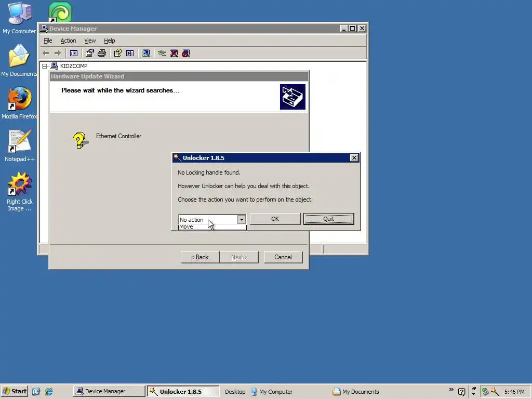Click Back arrow in Device Manager toolbar
This screenshot has height=399, width=532.
tap(46, 54)
